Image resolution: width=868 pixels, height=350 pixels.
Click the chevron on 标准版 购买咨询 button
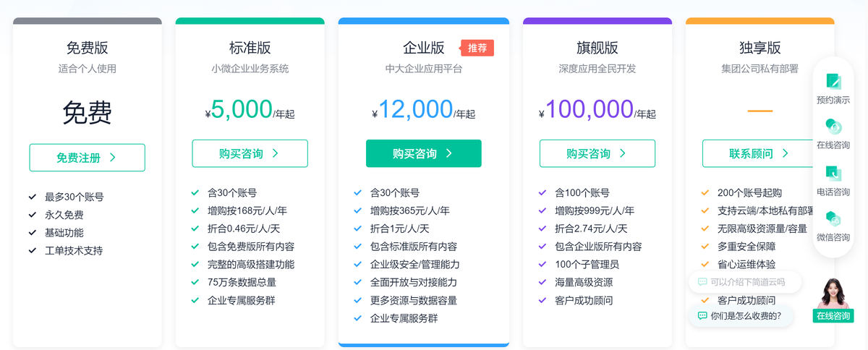pos(276,153)
